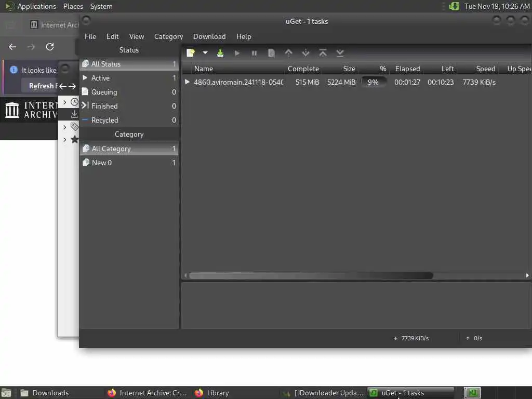This screenshot has width=532, height=399.
Task: Open the Edit menu in uGet
Action: [x=112, y=37]
